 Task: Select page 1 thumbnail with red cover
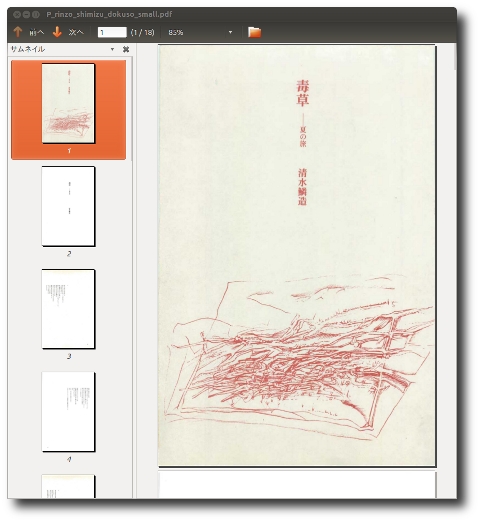(x=68, y=104)
